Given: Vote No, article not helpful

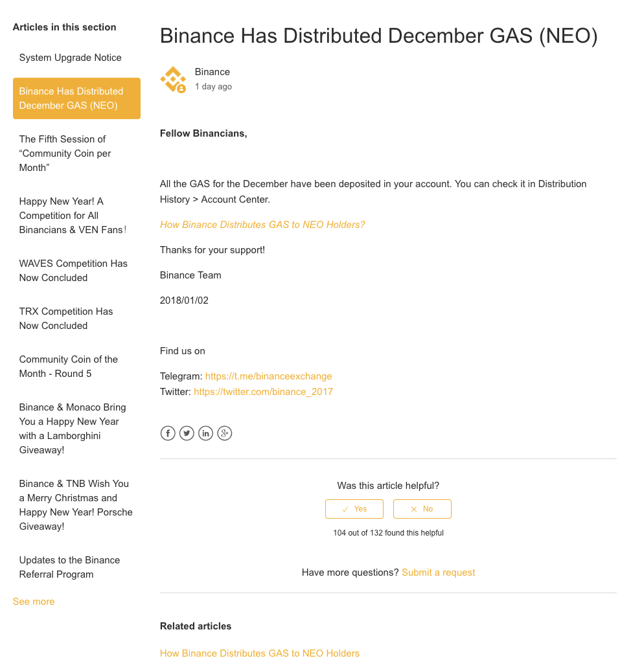Looking at the screenshot, I should pyautogui.click(x=422, y=509).
